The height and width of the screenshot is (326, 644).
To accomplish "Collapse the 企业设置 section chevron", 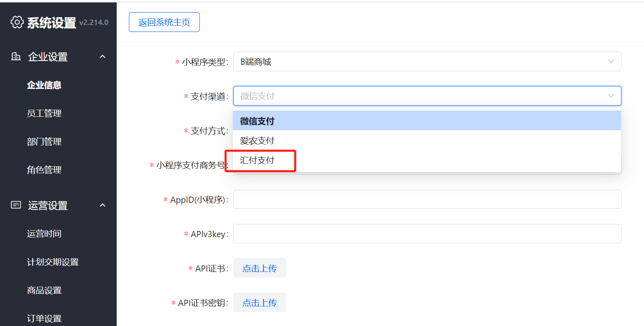I will pyautogui.click(x=103, y=57).
